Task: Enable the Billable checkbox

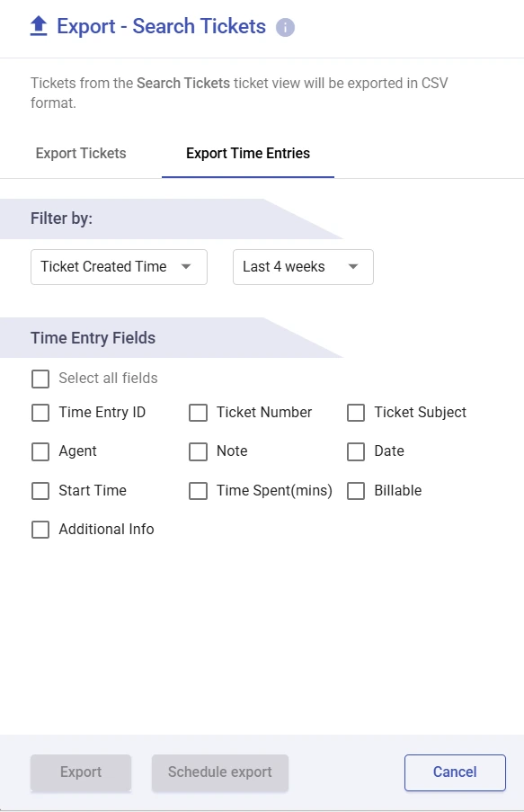Action: [x=356, y=490]
